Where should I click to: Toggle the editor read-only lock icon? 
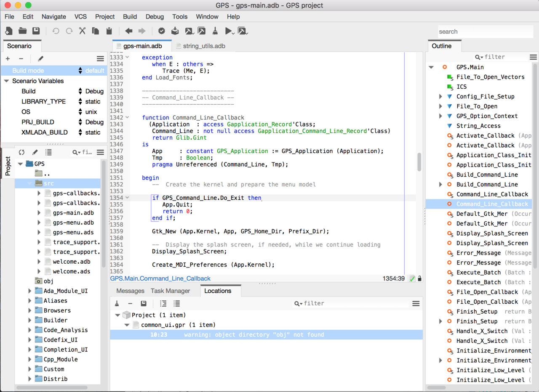[419, 278]
